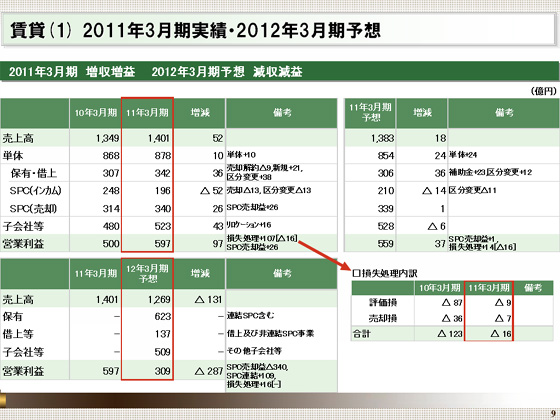Click the note '連結SPC含む'
Screen dimensions: 560x420
coord(251,316)
